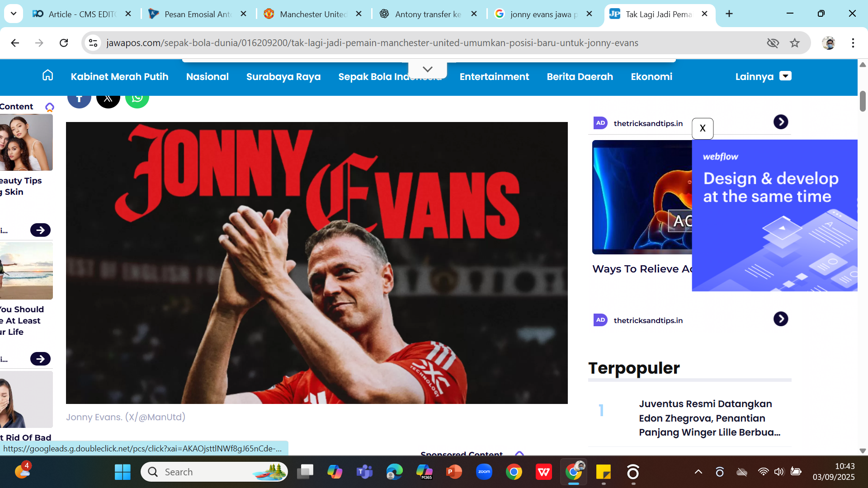868x488 pixels.
Task: Click Ways To Relieve ad headline
Action: click(x=642, y=269)
